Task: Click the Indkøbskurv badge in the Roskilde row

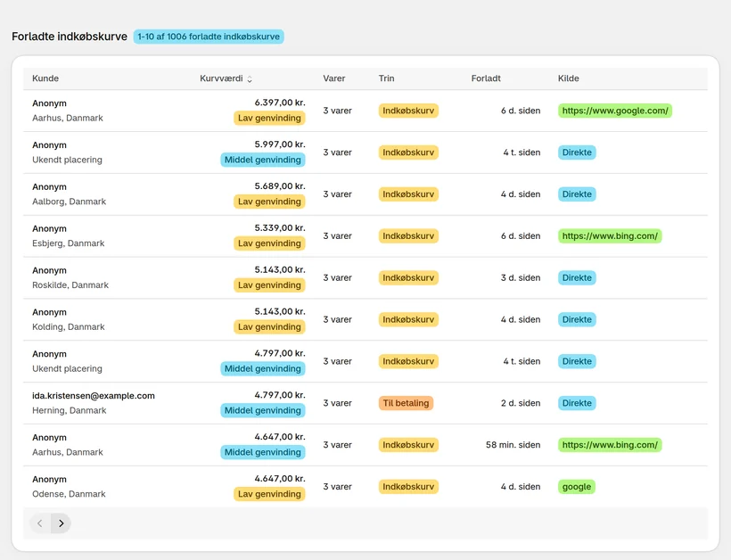Action: click(408, 277)
